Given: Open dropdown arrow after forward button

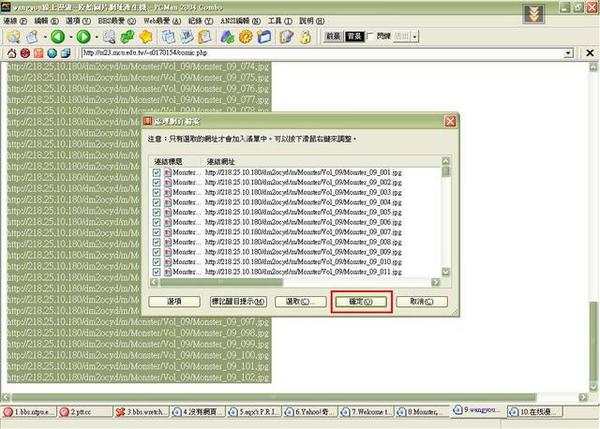Looking at the screenshot, I should [96, 37].
